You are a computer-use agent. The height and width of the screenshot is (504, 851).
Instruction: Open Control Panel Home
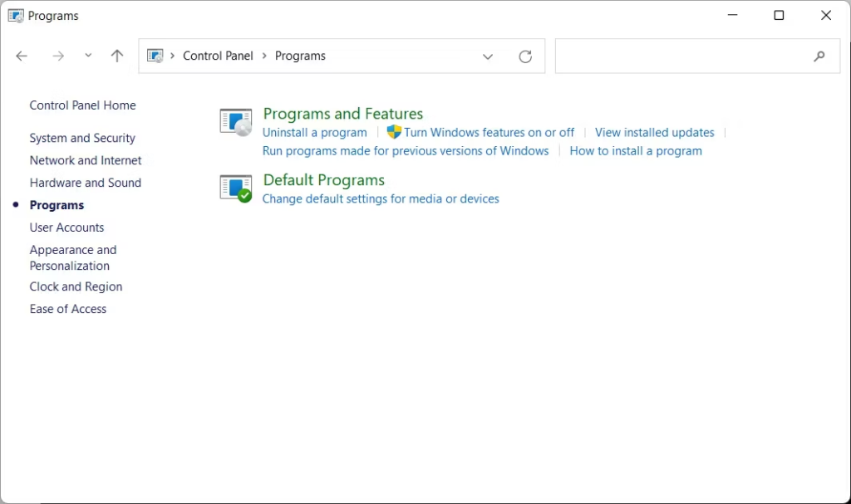(82, 105)
